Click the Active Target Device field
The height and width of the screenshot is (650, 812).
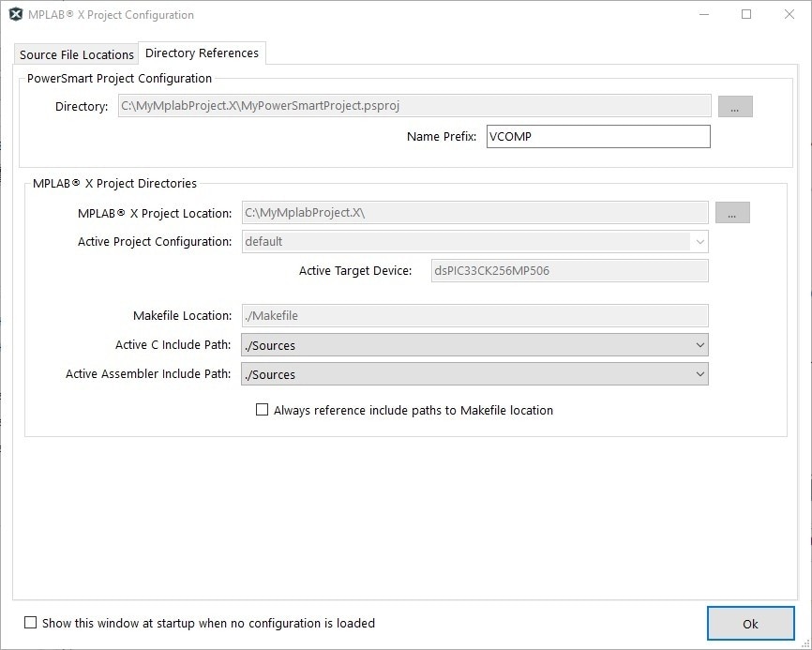coord(569,271)
